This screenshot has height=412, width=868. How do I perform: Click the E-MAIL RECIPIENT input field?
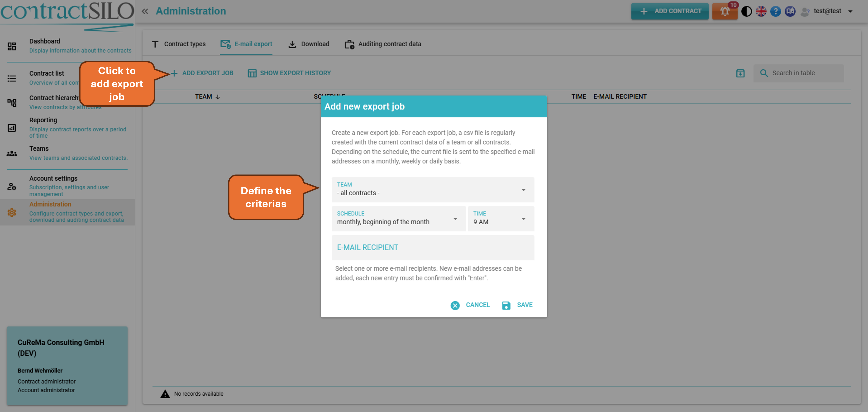[433, 248]
